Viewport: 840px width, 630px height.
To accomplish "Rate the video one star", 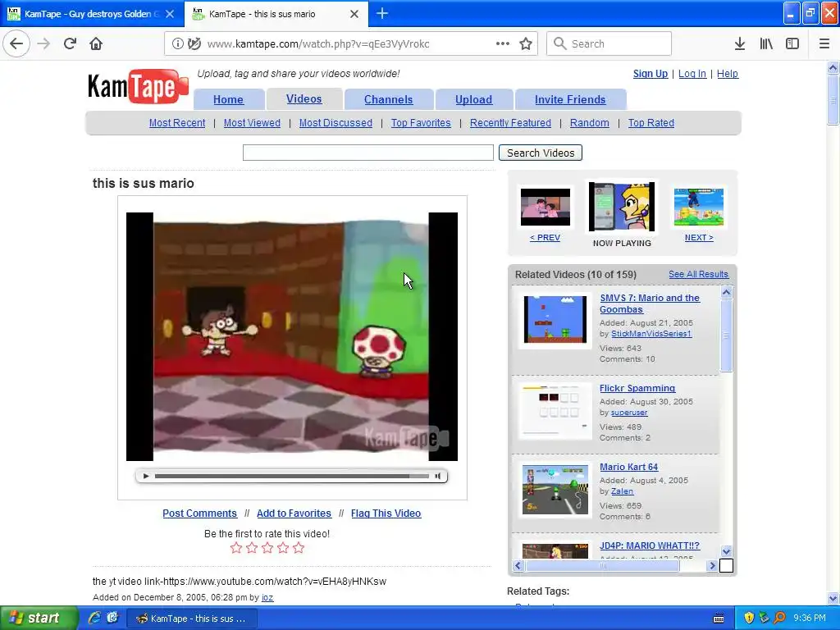I will (x=235, y=547).
